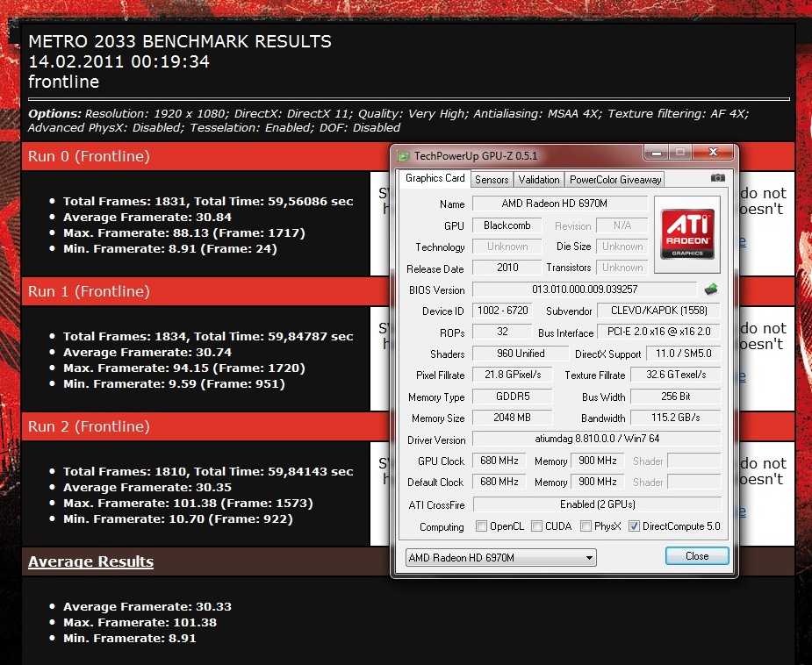
Task: Click text 'Total Frames: 1810, Total Time: 59,84143 sec'
Action: click(208, 471)
